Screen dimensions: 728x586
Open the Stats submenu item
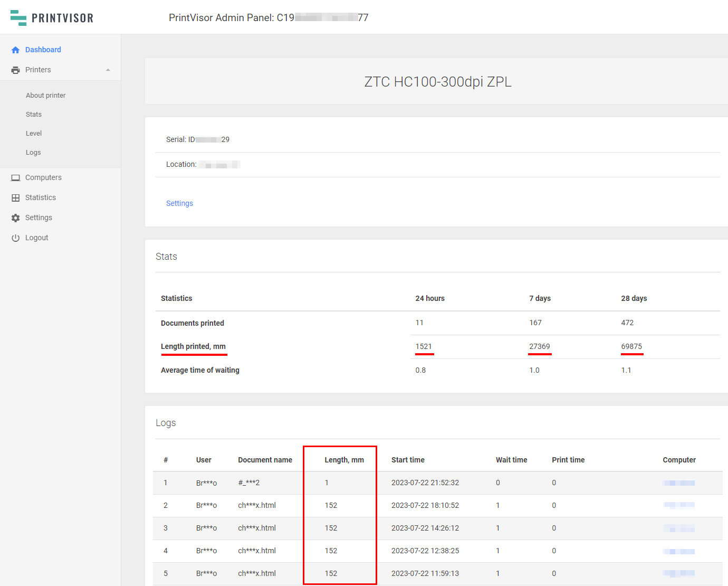(x=34, y=115)
